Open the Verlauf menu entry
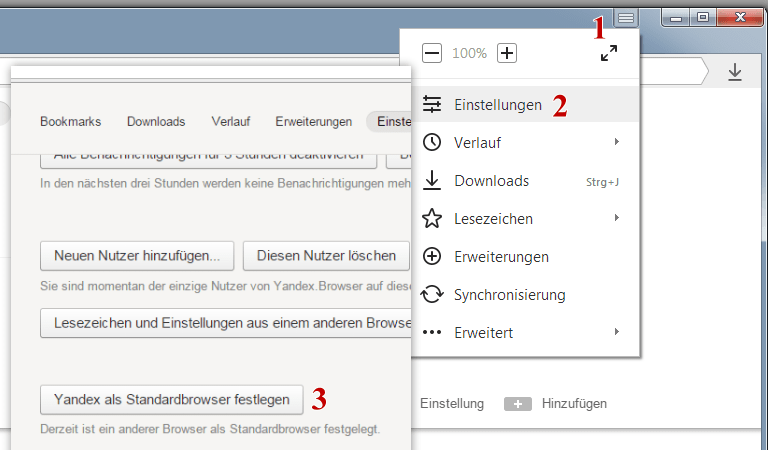Image resolution: width=768 pixels, height=450 pixels. tap(525, 142)
